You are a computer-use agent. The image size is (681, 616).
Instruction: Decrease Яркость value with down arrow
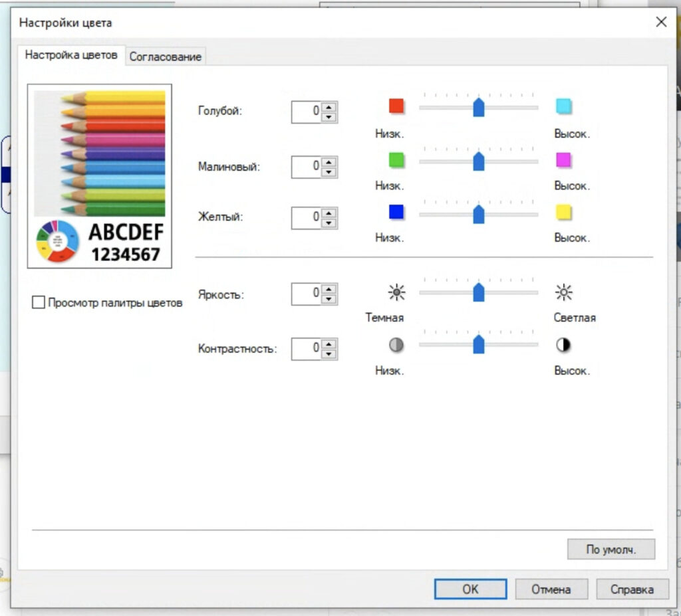tap(329, 298)
